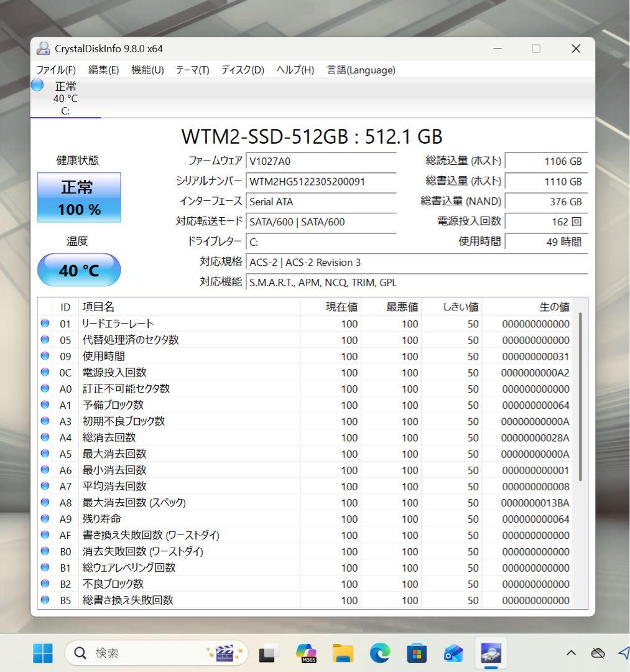Open File Explorer from the taskbar
Image resolution: width=630 pixels, height=672 pixels.
[x=343, y=653]
